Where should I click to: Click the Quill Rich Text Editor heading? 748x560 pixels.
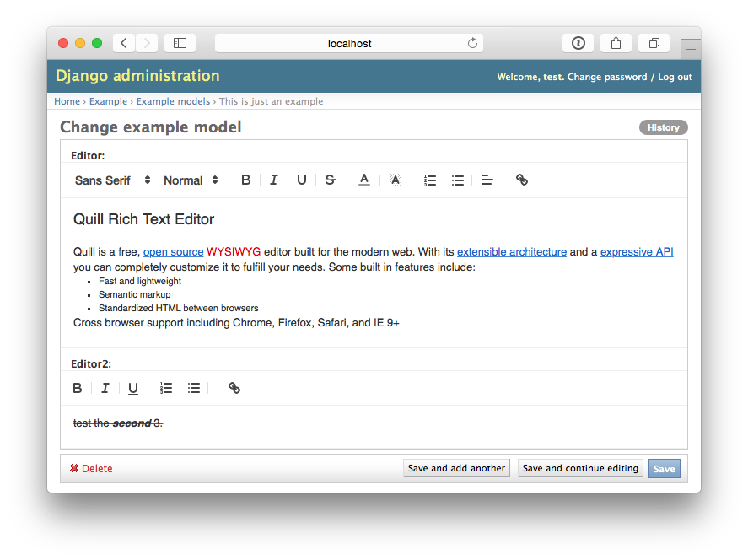143,219
